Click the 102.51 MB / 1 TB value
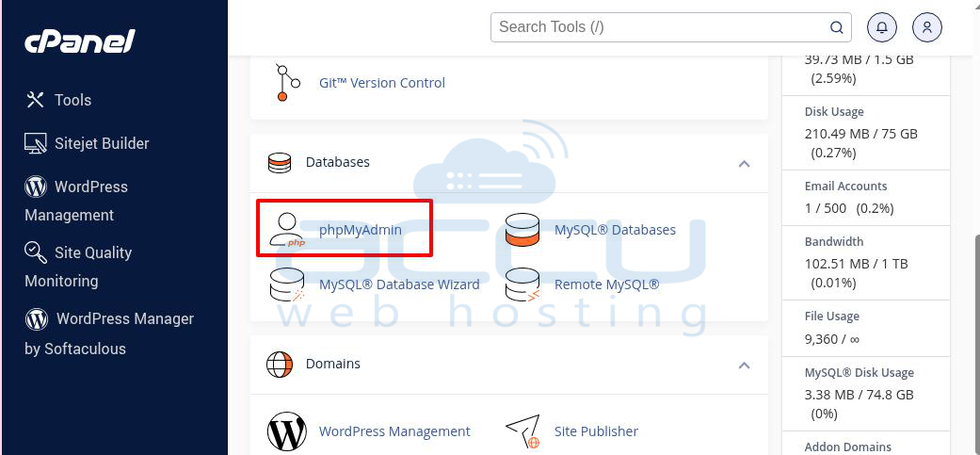The image size is (980, 455). tap(856, 264)
